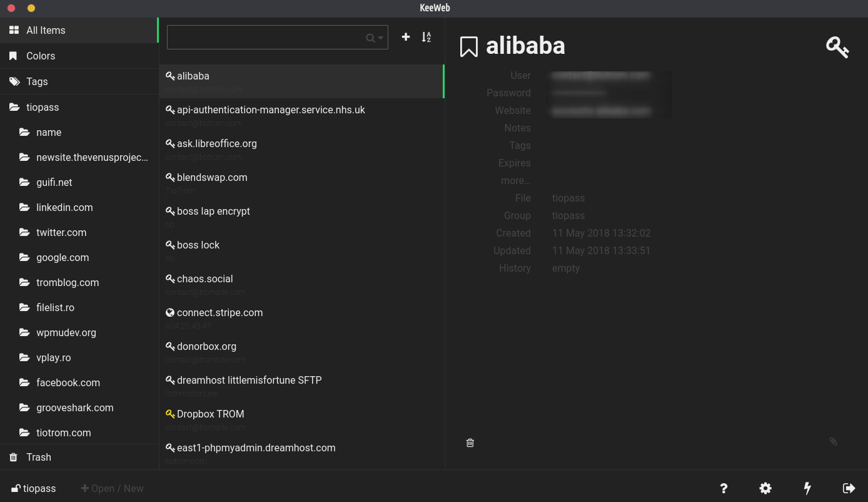Select the connect.stripe.com entry
This screenshot has width=868, height=502.
point(301,318)
